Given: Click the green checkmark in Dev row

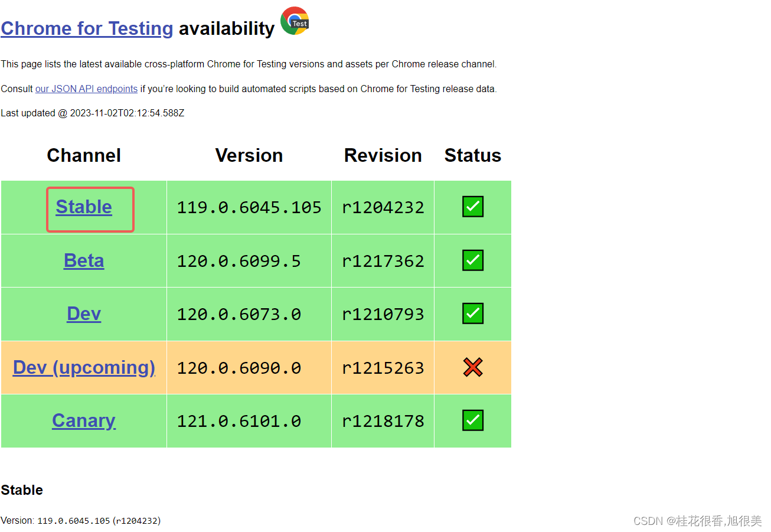Looking at the screenshot, I should pos(473,314).
